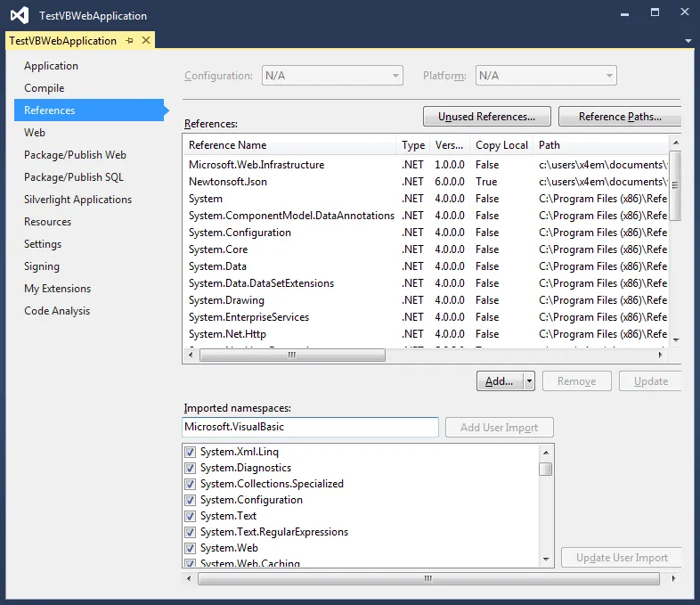The image size is (700, 605).
Task: Click the references list scroll-right arrow
Action: pyautogui.click(x=661, y=356)
